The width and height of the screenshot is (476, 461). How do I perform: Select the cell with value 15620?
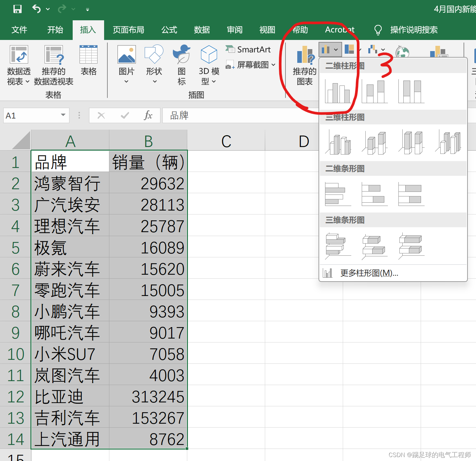click(148, 268)
